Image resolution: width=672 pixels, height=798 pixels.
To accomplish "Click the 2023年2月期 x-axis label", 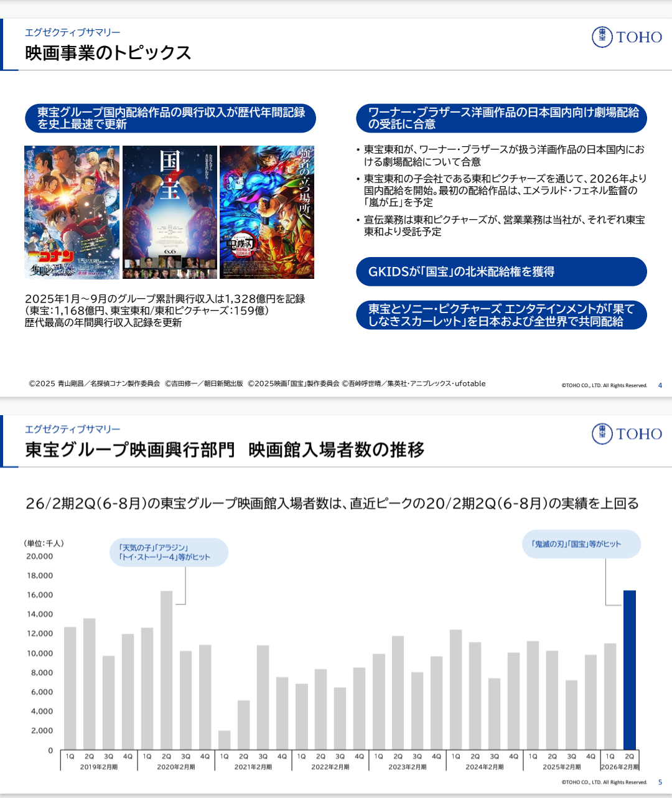I will coord(408,767).
